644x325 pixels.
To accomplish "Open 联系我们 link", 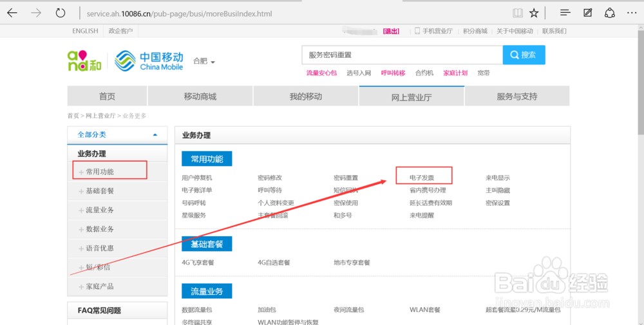I will click(x=554, y=31).
